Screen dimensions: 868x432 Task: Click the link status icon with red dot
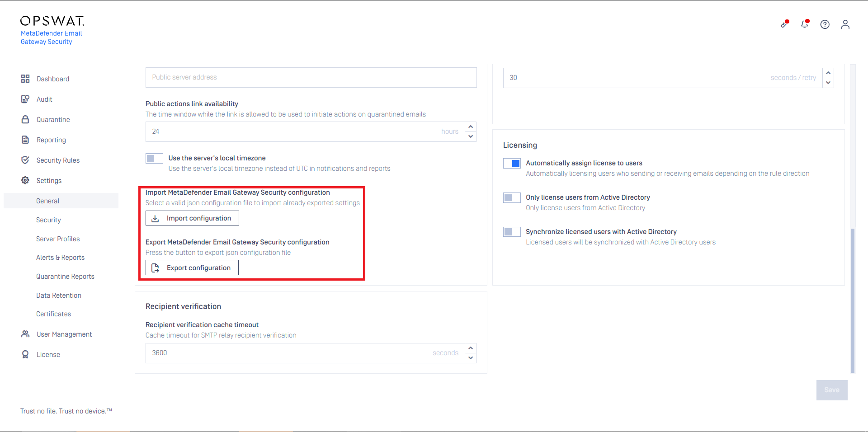pos(785,24)
